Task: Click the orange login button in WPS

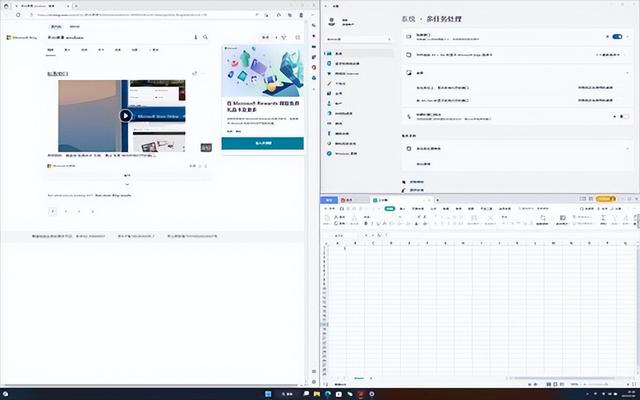Action: (606, 199)
